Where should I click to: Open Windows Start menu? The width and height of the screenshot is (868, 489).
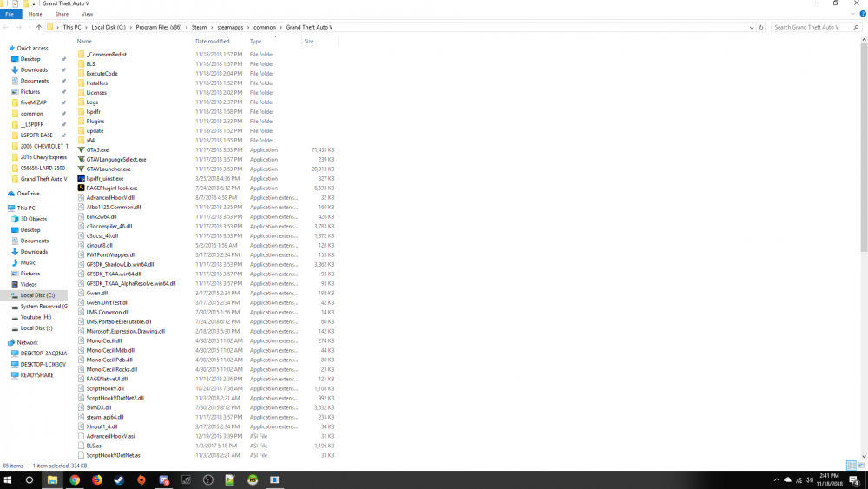tap(8, 480)
